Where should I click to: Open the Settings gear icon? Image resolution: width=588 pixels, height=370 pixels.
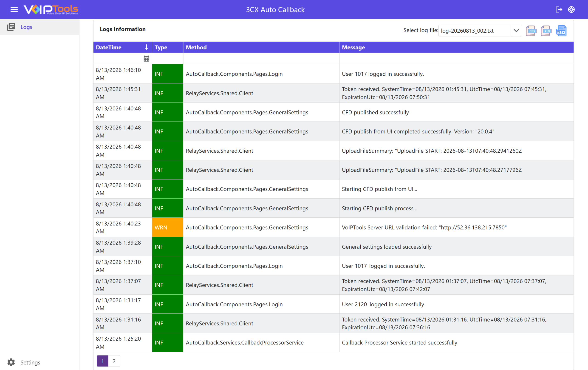11,362
